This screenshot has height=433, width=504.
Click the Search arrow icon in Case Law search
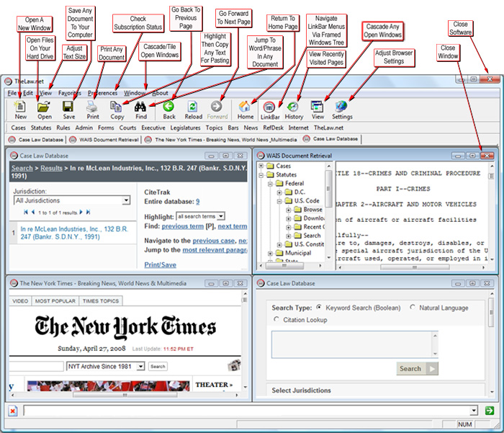[x=432, y=369]
